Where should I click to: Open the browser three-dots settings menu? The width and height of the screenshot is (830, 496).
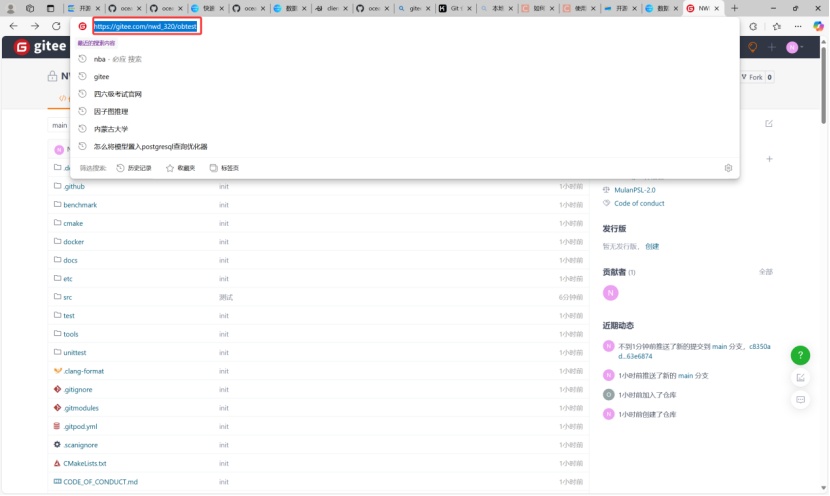point(798,26)
